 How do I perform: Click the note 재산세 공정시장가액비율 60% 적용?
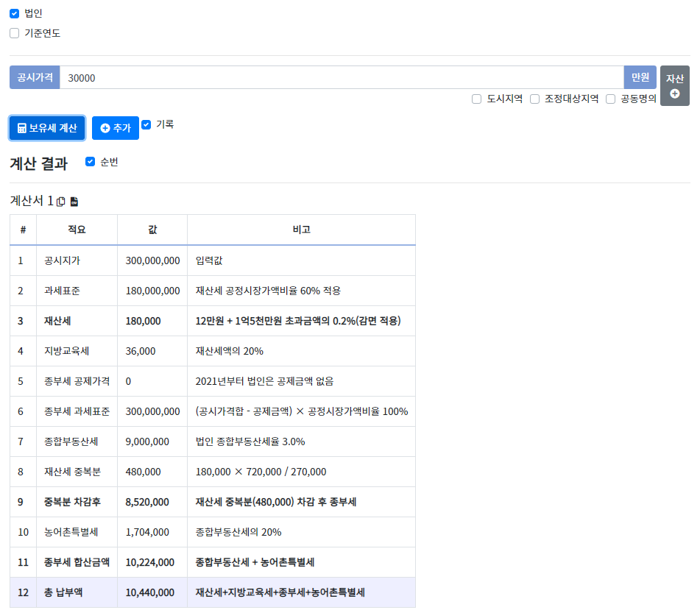[269, 291]
